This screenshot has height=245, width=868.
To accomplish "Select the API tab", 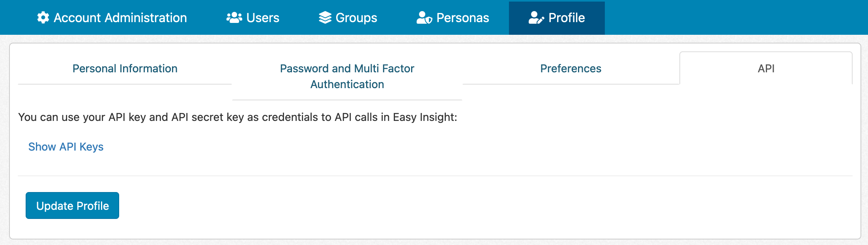I will coord(766,68).
